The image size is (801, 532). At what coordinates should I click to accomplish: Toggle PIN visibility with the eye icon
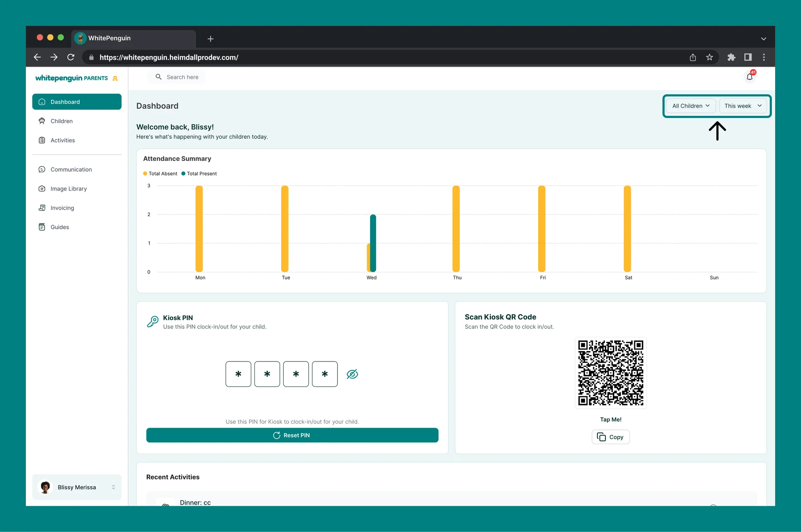[x=352, y=374]
